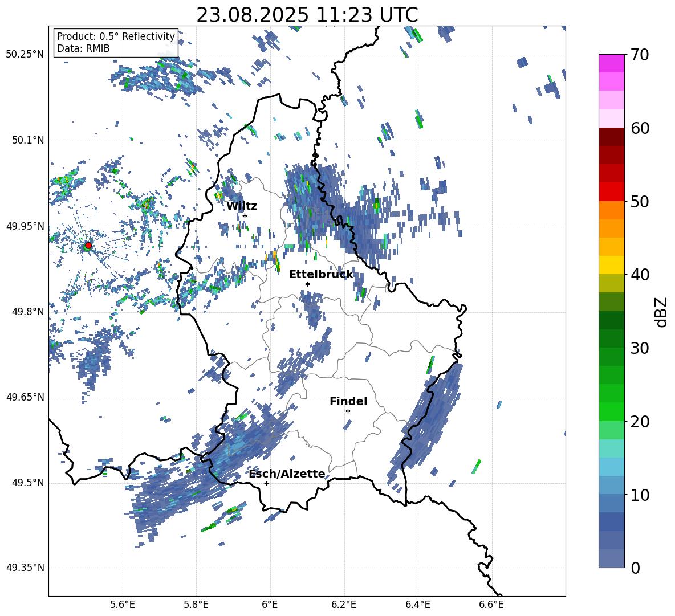This screenshot has height=616, width=675.
Task: Select the Esch/Alzette city label
Action: point(287,474)
